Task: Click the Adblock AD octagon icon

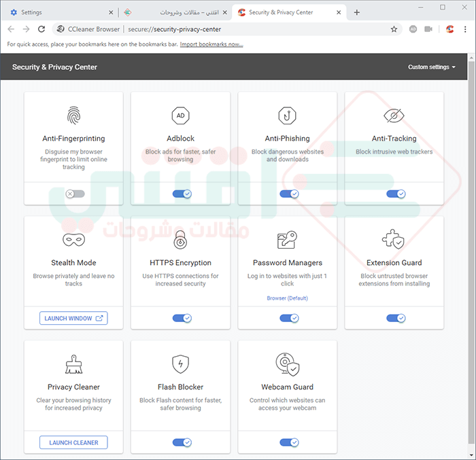Action: (x=181, y=116)
